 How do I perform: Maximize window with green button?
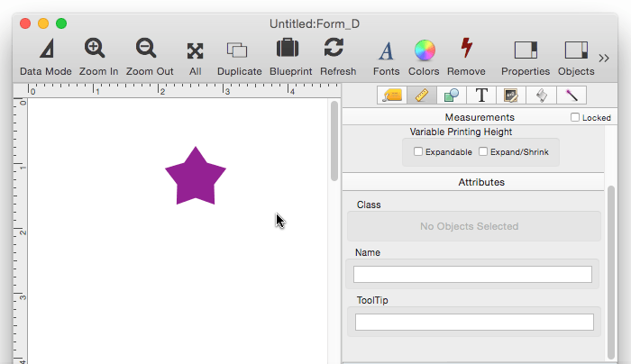(61, 23)
